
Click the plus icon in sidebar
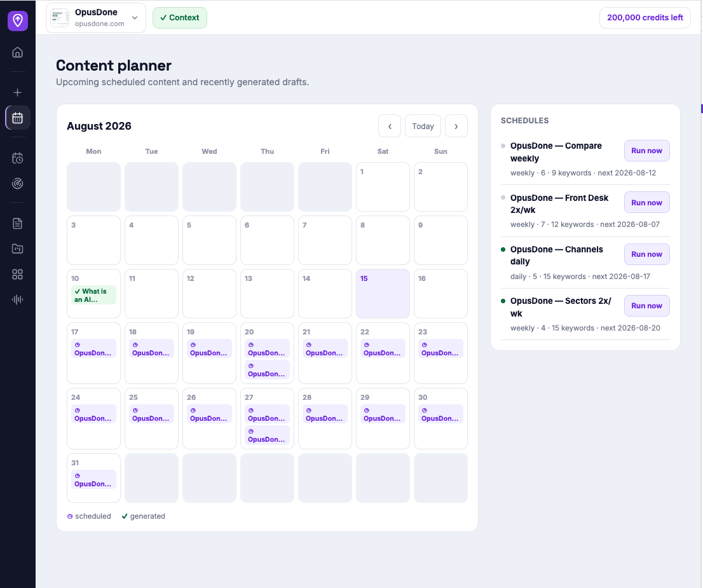[x=18, y=92]
